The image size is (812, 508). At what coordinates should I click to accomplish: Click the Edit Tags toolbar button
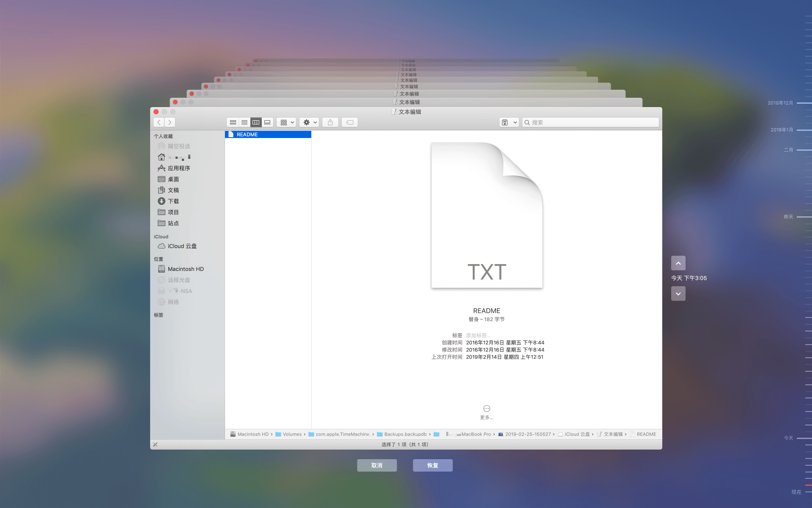(350, 122)
